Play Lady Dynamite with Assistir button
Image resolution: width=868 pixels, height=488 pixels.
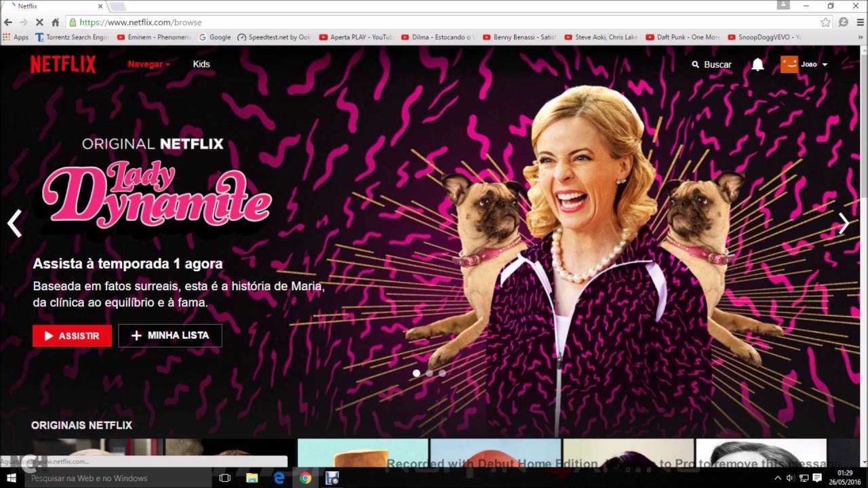point(72,335)
